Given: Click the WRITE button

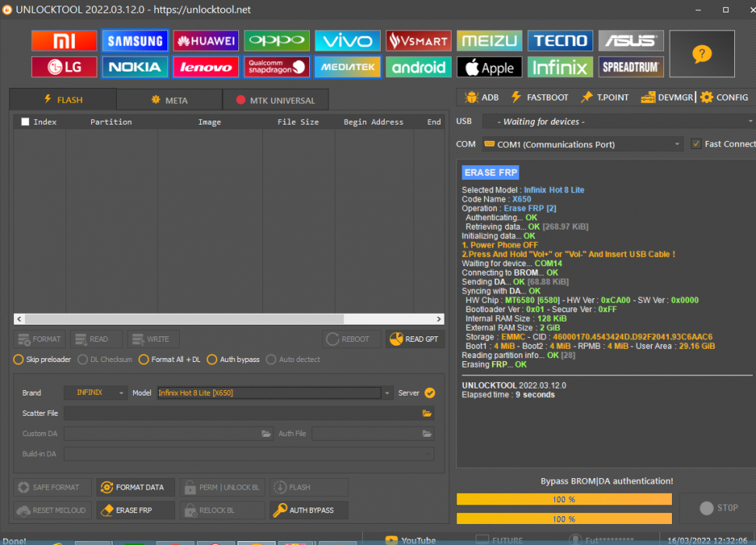Looking at the screenshot, I should tap(153, 339).
